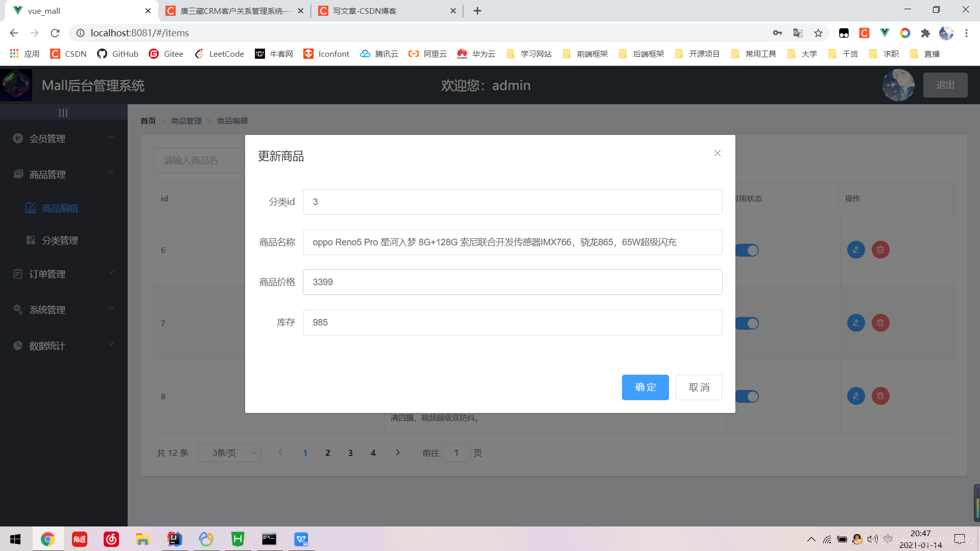
Task: Open 前端框架 bookmark folder
Action: (585, 54)
